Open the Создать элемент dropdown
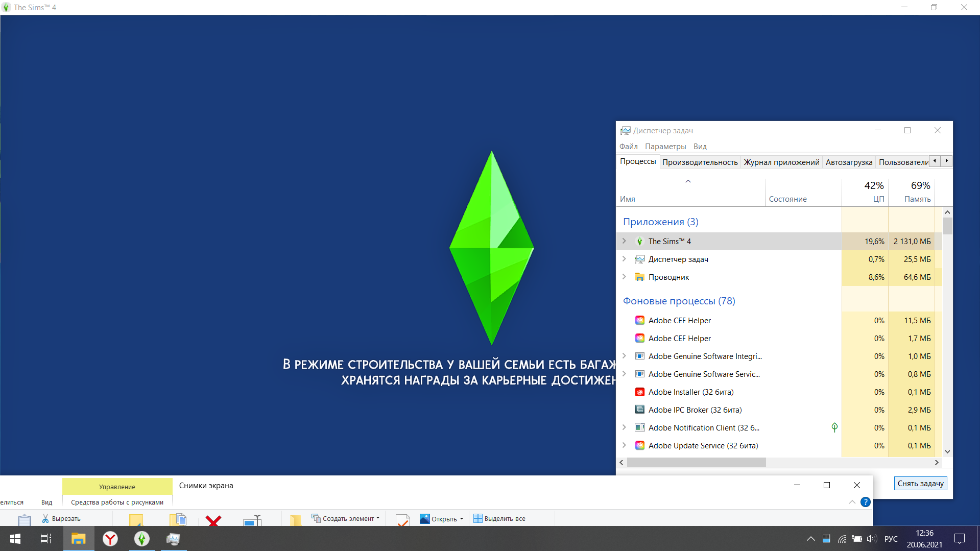980x551 pixels. click(346, 518)
